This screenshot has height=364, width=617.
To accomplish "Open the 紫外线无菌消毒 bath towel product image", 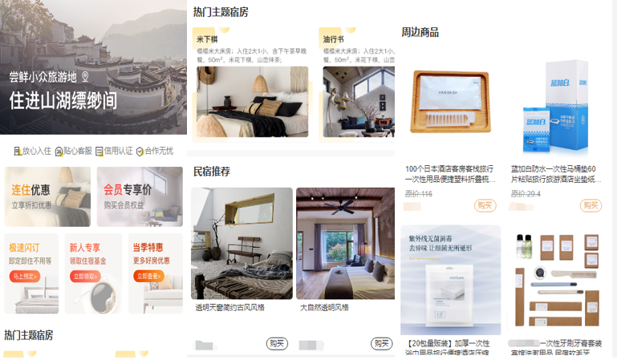I will coord(451,280).
